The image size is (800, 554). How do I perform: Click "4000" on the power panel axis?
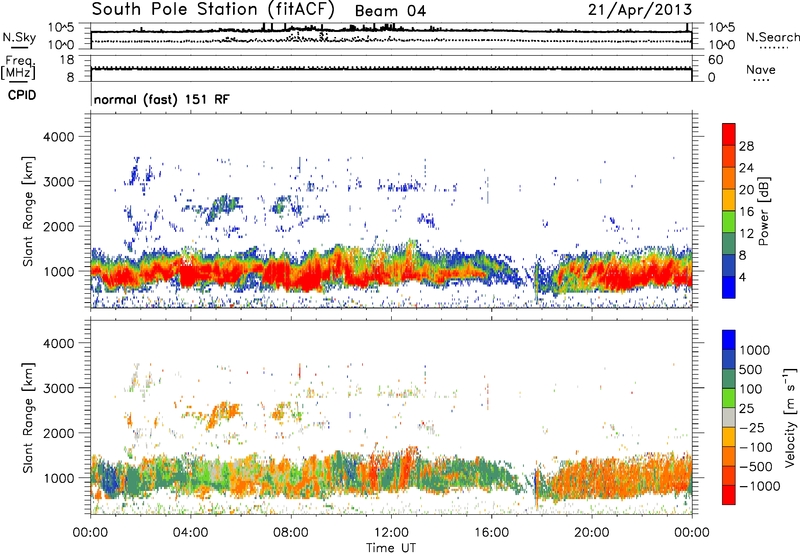(59, 137)
